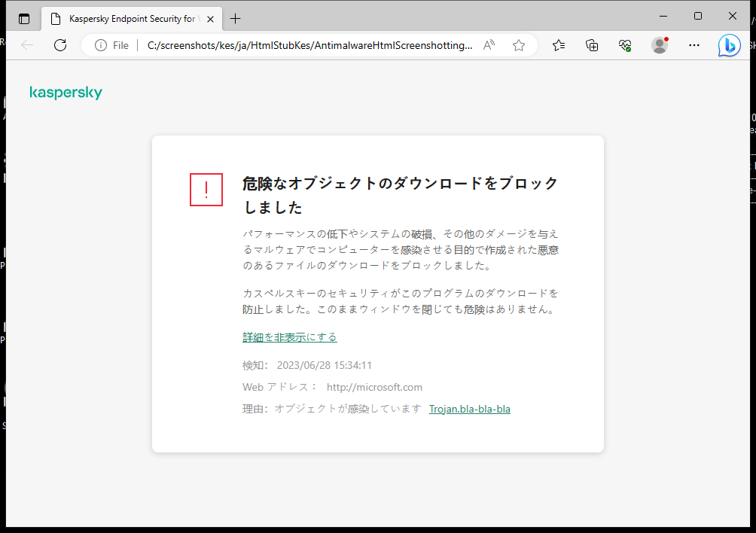The width and height of the screenshot is (756, 533).
Task: Reload the current page
Action: [x=60, y=45]
